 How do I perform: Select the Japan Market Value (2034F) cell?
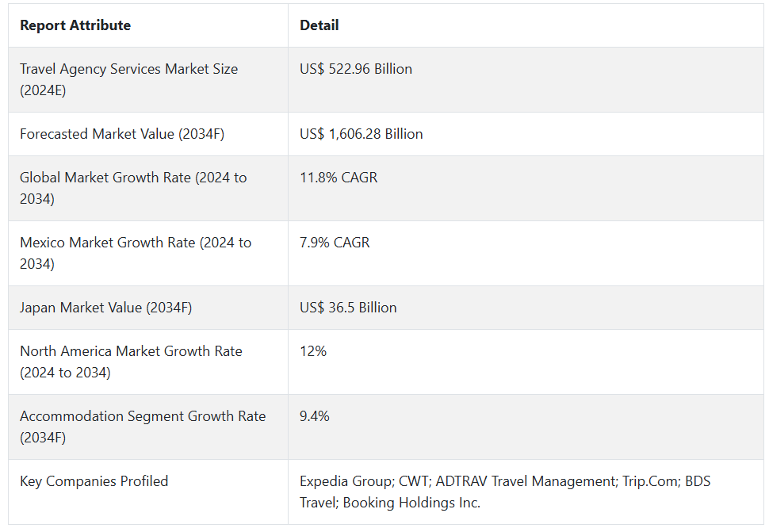pyautogui.click(x=105, y=308)
